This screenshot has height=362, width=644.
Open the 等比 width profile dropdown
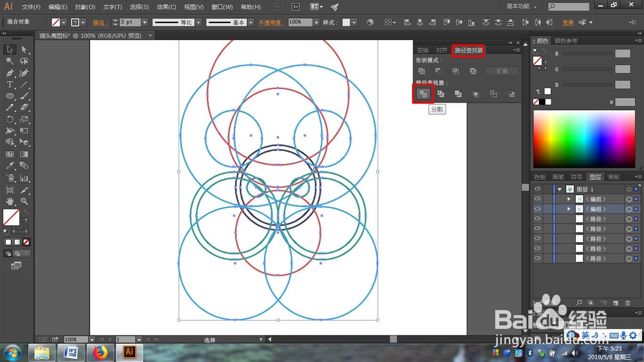pyautogui.click(x=198, y=22)
